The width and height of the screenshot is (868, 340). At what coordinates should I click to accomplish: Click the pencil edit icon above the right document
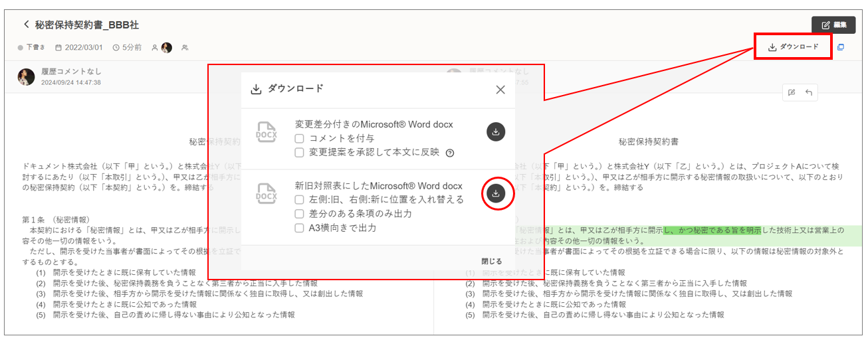(792, 92)
